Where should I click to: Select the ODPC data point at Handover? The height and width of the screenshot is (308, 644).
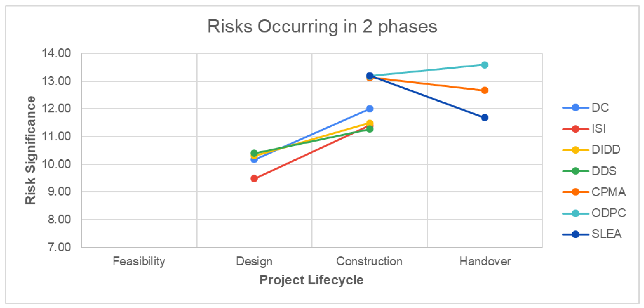[x=484, y=65]
